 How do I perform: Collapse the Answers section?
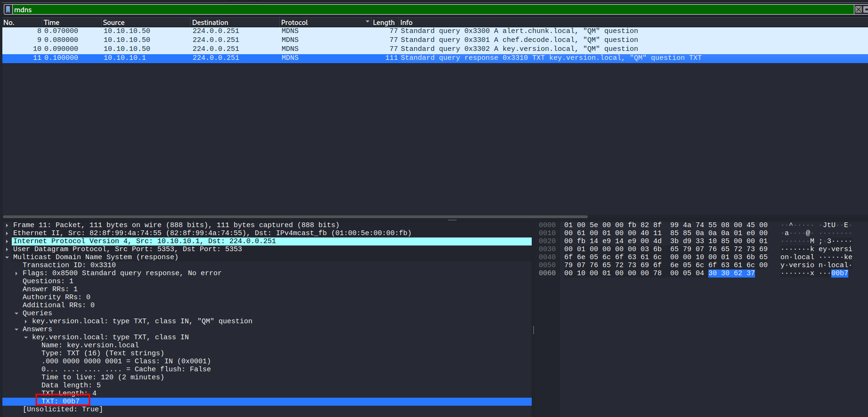[16, 329]
